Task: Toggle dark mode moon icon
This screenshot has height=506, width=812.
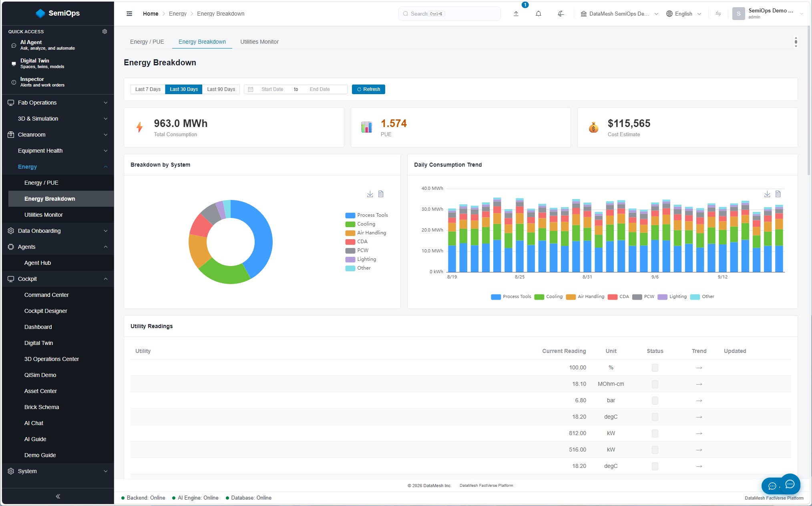Action: [561, 14]
